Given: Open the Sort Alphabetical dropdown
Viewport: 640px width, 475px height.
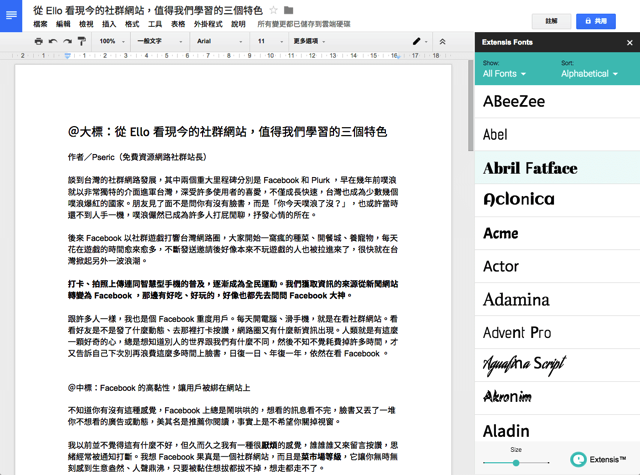Looking at the screenshot, I should tap(589, 74).
